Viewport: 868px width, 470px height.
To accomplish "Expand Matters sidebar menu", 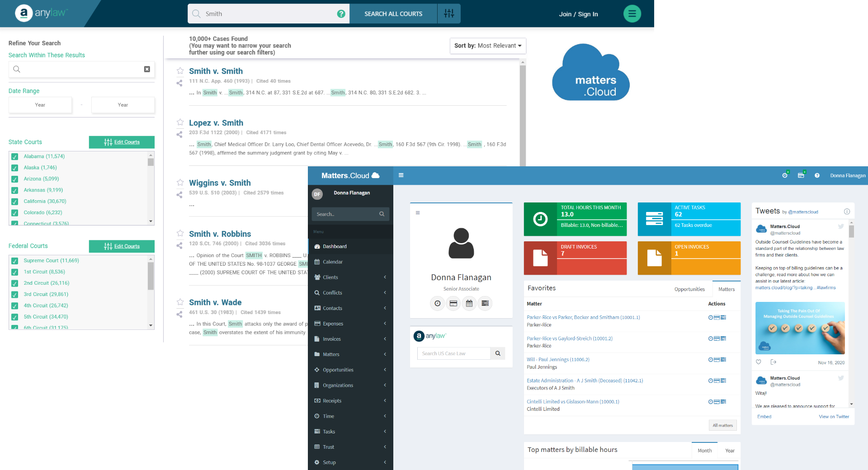I will (350, 354).
